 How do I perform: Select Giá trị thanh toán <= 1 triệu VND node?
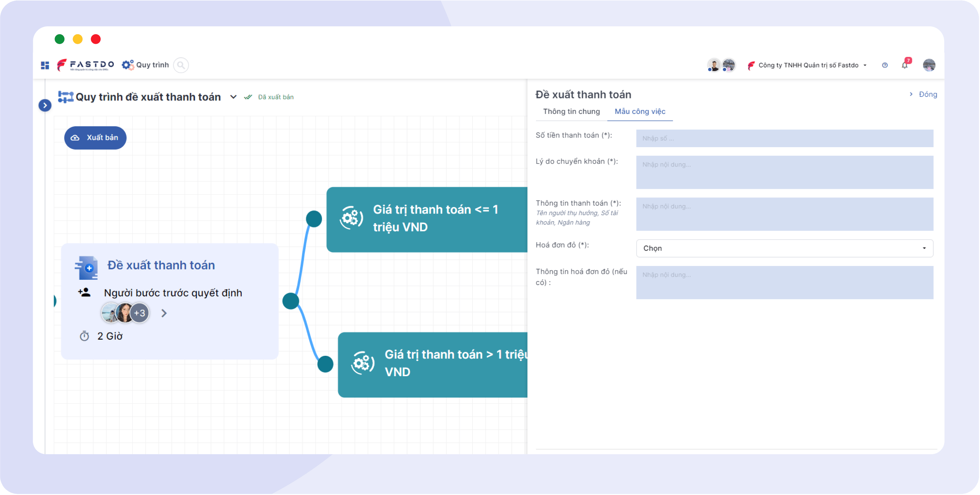point(427,220)
